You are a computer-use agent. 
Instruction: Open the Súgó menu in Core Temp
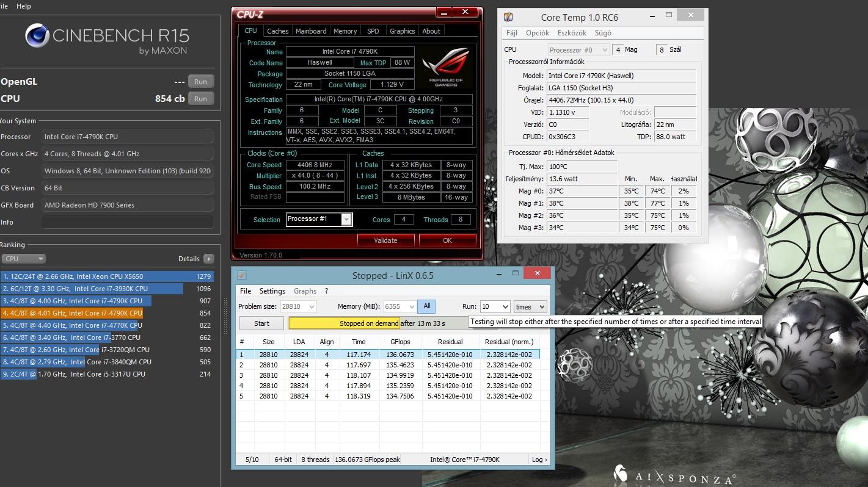point(602,33)
